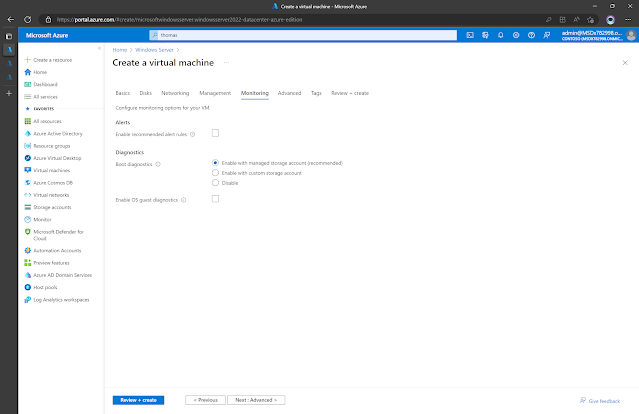639x414 pixels.
Task: Open the browser profile avatar
Action: (610, 20)
